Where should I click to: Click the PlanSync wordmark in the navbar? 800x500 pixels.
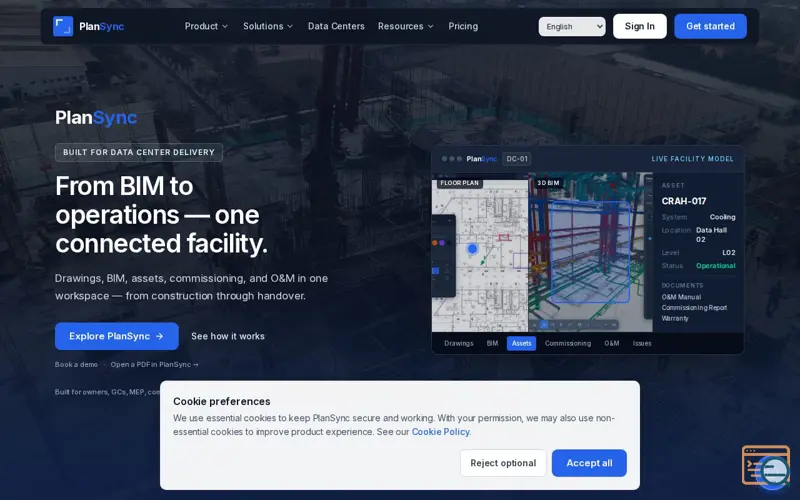tap(102, 27)
